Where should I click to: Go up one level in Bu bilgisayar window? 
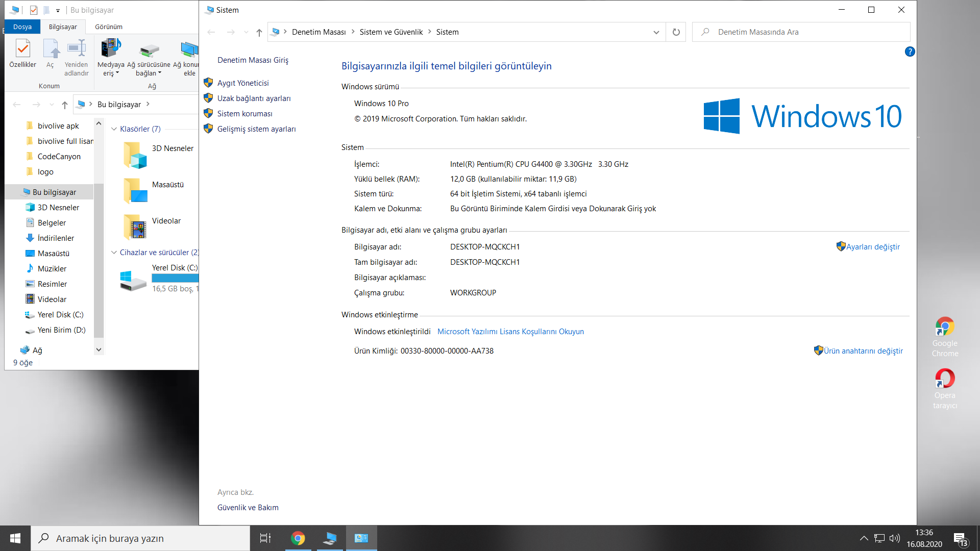click(x=65, y=105)
